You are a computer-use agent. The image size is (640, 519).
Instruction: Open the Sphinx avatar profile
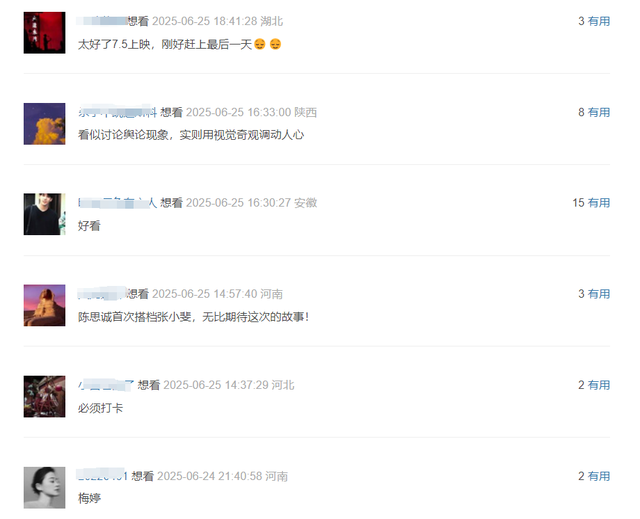click(x=44, y=305)
